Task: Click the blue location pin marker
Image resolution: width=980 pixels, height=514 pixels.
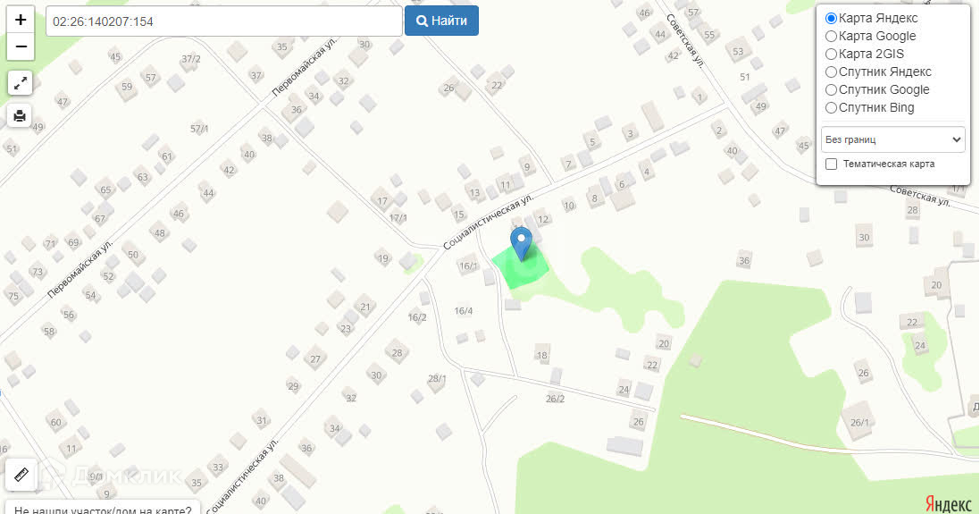Action: pyautogui.click(x=521, y=244)
